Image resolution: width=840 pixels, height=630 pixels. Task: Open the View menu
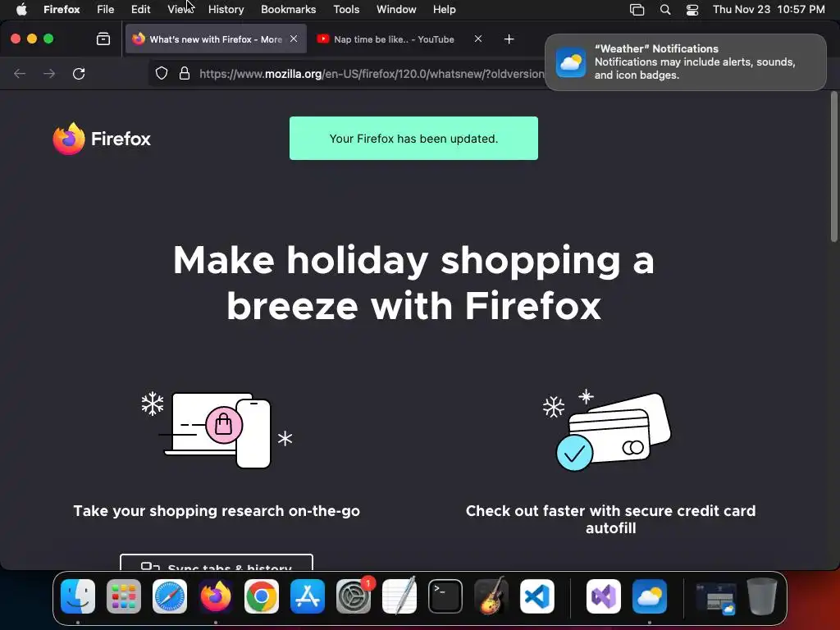click(x=180, y=9)
